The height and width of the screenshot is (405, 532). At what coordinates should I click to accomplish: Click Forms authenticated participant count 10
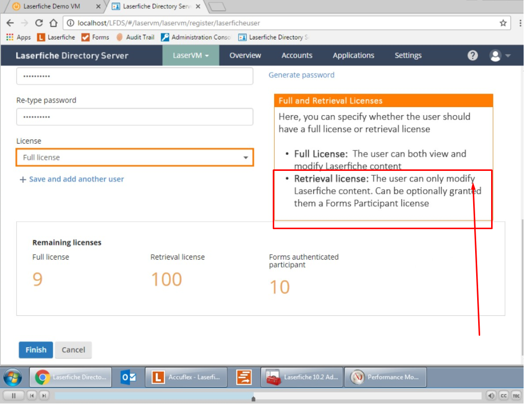279,287
